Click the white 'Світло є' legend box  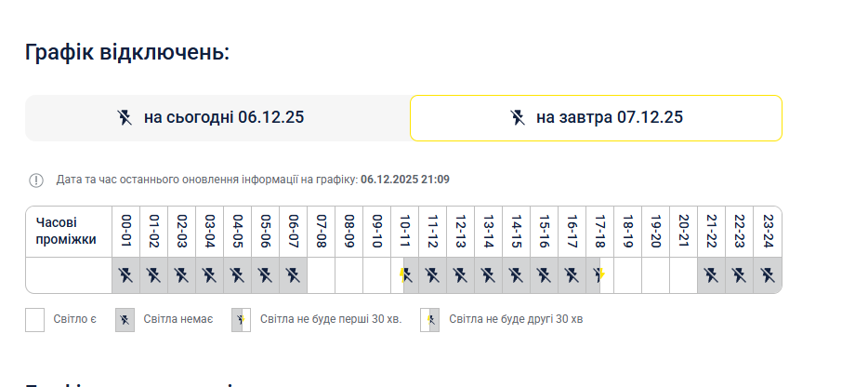(34, 320)
